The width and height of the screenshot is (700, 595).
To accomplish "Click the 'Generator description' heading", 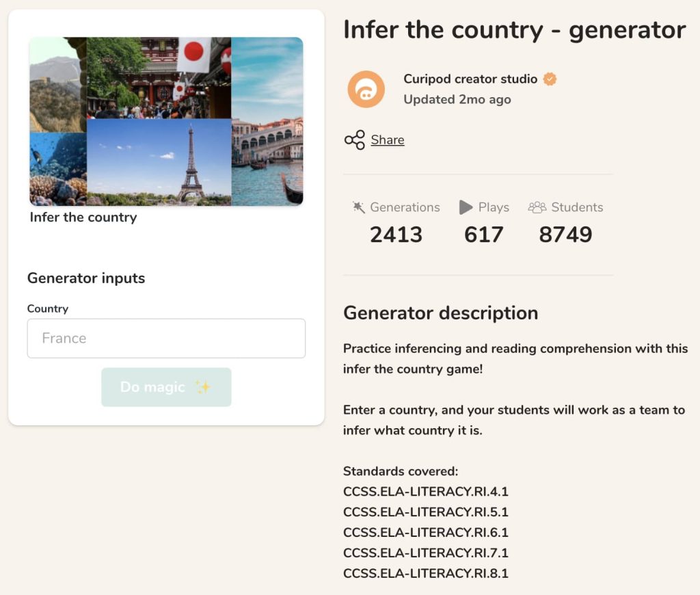I will (x=441, y=313).
